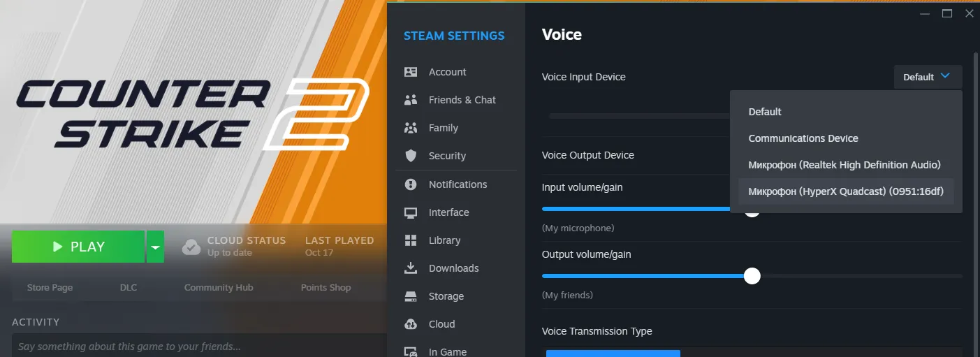Screen dimensions: 980x357
Task: Click the Friends & Chat people icon
Action: click(x=411, y=100)
